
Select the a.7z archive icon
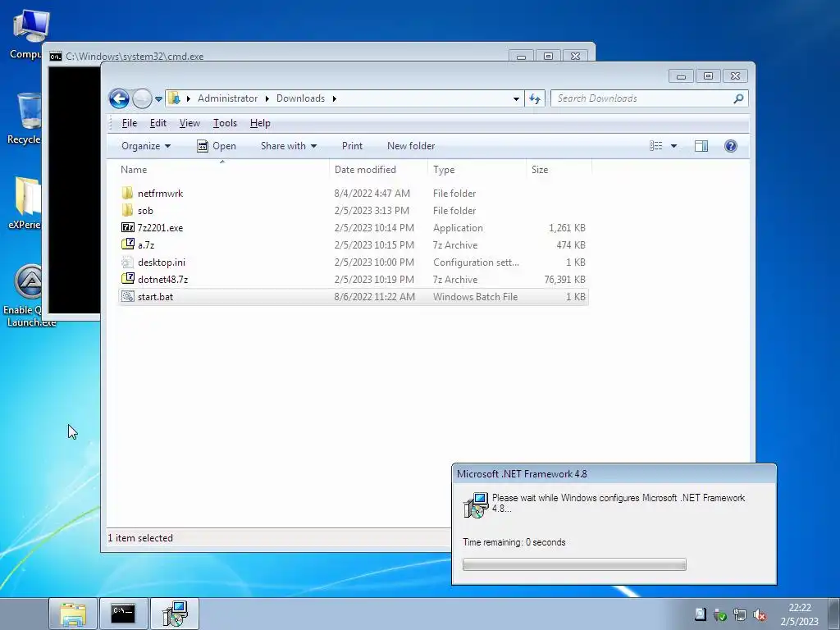pyautogui.click(x=127, y=244)
